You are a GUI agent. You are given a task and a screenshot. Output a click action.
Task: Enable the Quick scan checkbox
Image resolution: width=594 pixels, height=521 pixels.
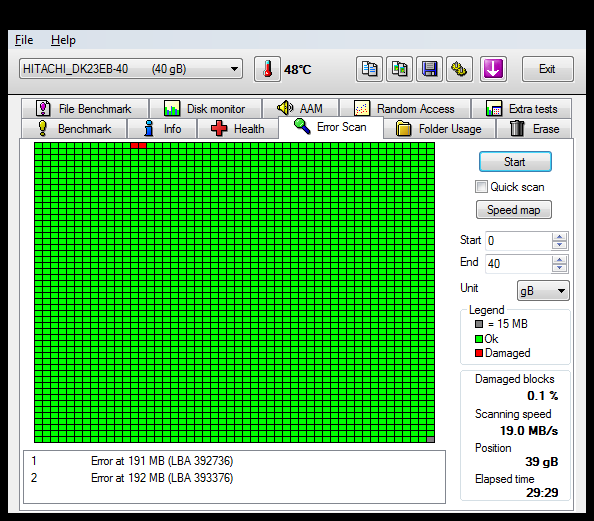coord(481,187)
